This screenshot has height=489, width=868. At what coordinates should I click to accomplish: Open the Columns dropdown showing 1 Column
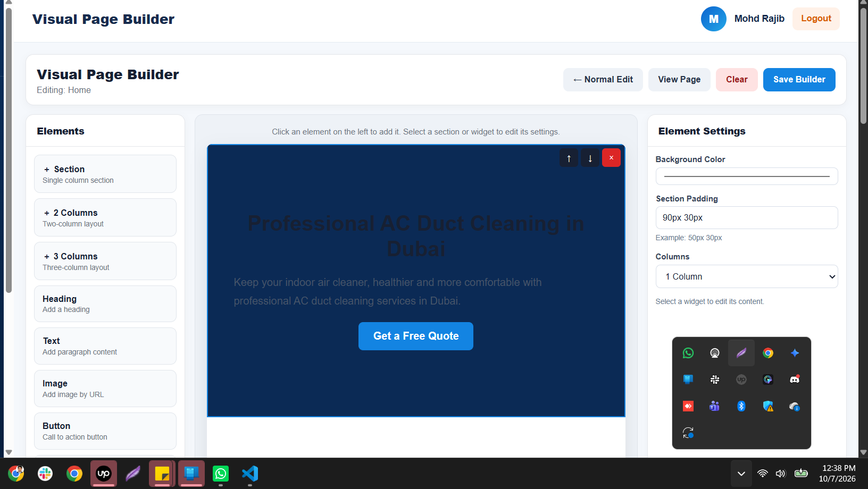click(747, 276)
